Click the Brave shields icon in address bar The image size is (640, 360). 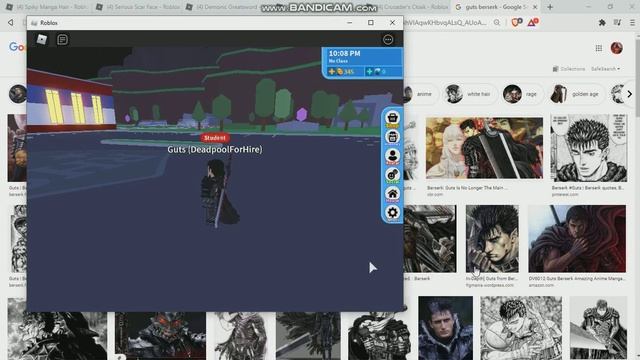516,22
